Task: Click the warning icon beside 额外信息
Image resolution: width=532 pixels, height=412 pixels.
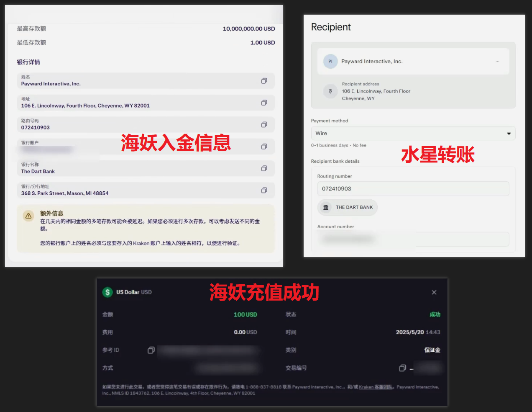Action: pyautogui.click(x=28, y=216)
